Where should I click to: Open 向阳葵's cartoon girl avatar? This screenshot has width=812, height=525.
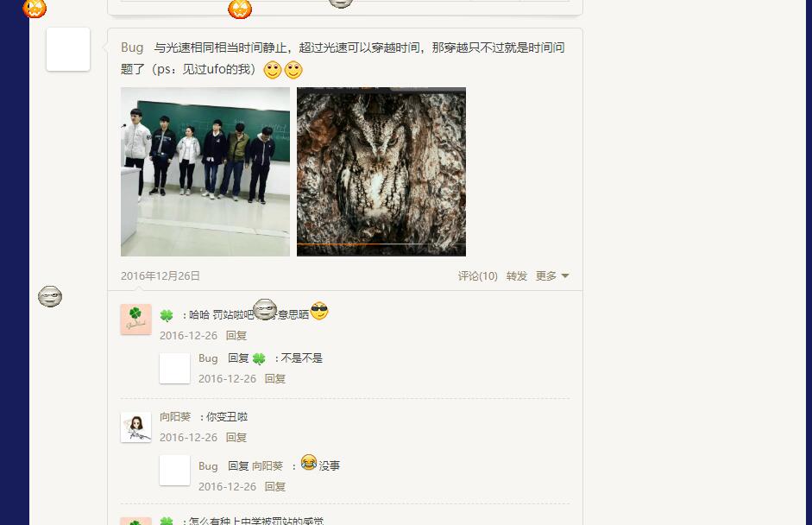pos(135,427)
